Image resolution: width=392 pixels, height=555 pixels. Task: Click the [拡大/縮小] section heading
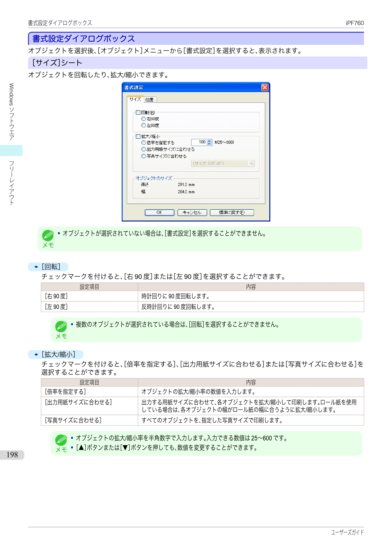coord(58,355)
